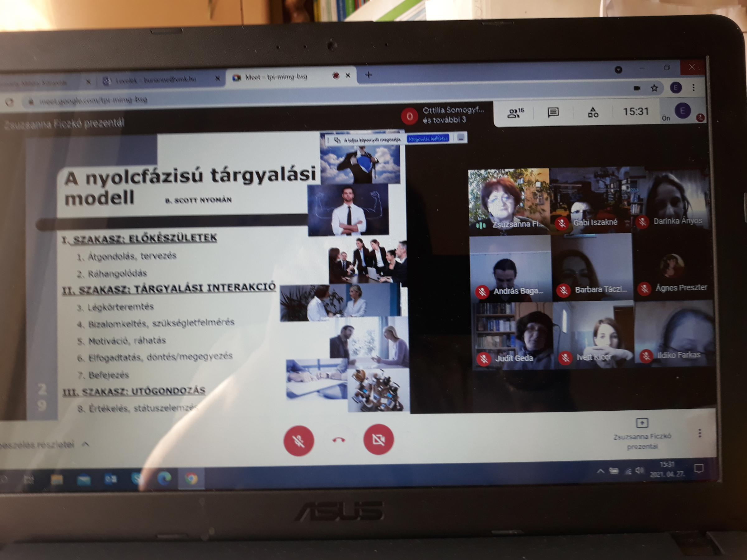This screenshot has height=560, width=747.
Task: Click the 'Ottilia Somogyf... és további 3' overflow tile
Action: [444, 115]
